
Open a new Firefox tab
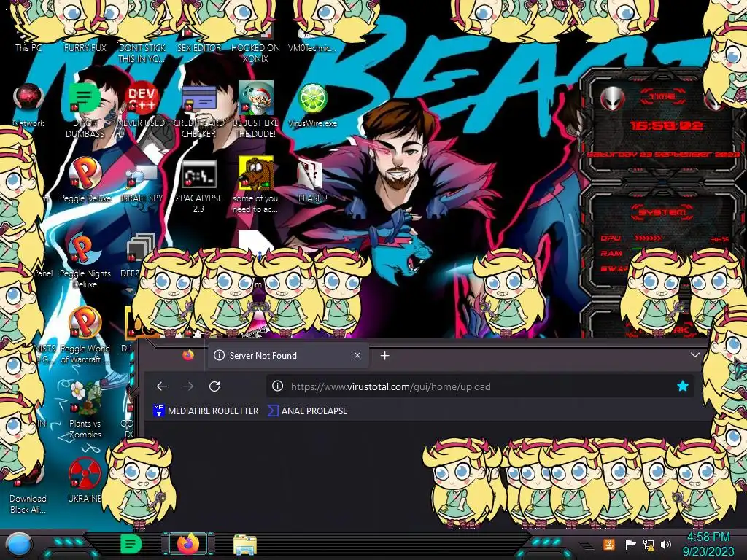coord(385,356)
